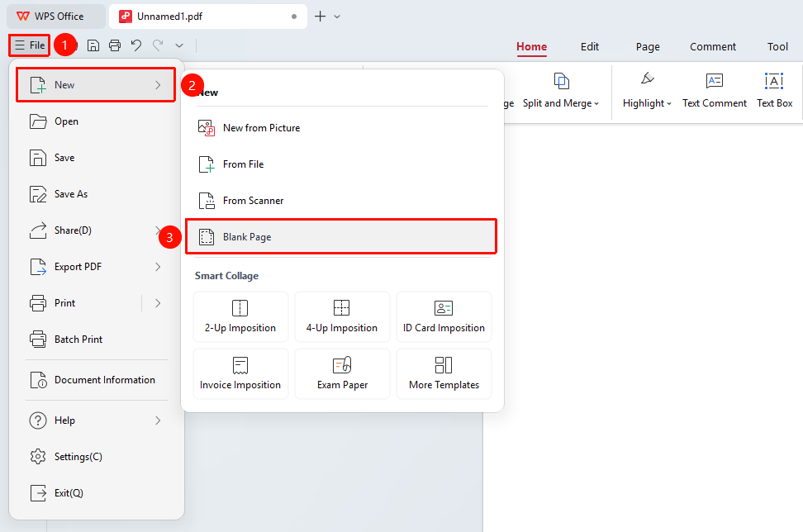This screenshot has width=803, height=532.
Task: Expand the new tab dropdown arrow
Action: point(337,17)
